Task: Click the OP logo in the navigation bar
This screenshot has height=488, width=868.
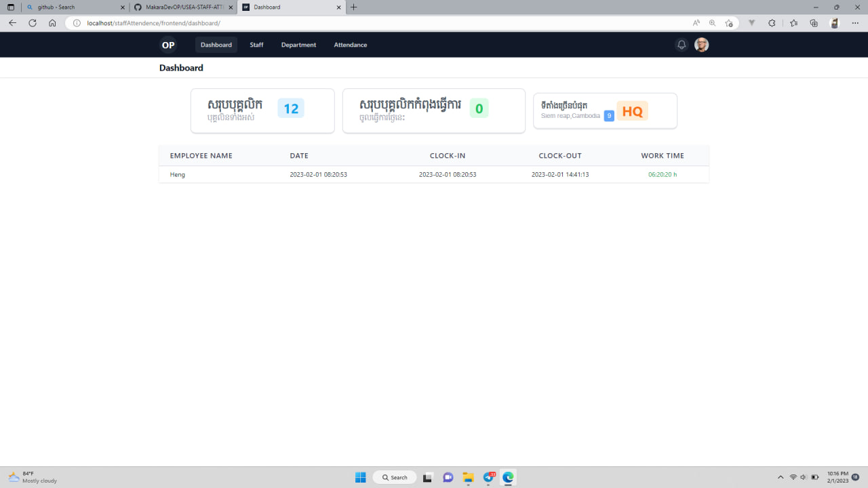Action: 167,44
